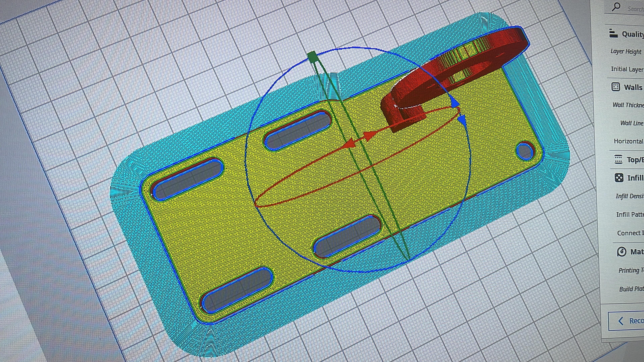This screenshot has width=644, height=362.
Task: Click the Walls category icon
Action: [x=615, y=87]
